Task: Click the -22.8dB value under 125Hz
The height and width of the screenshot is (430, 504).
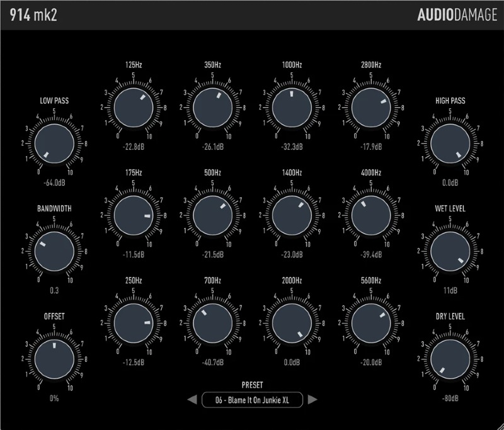Action: click(134, 147)
